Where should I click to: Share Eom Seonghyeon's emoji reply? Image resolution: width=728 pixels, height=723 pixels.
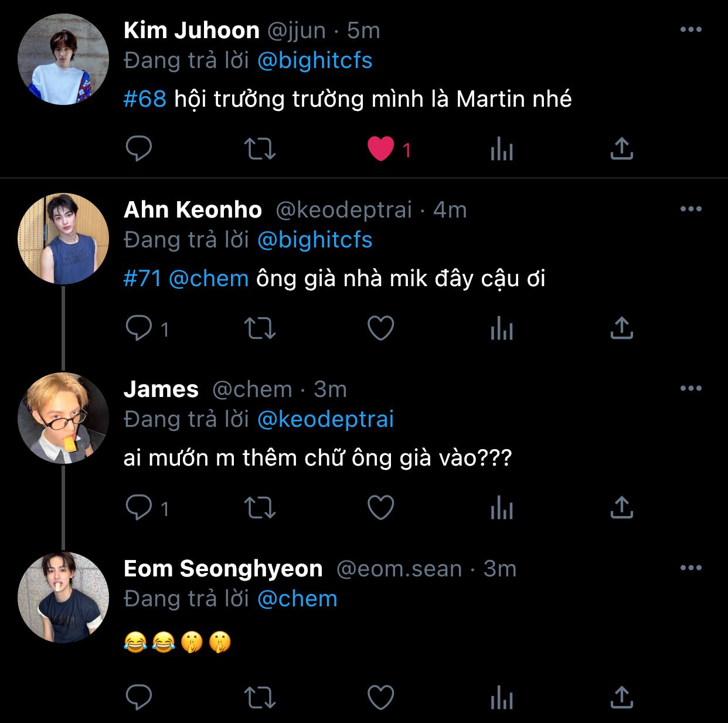622,697
